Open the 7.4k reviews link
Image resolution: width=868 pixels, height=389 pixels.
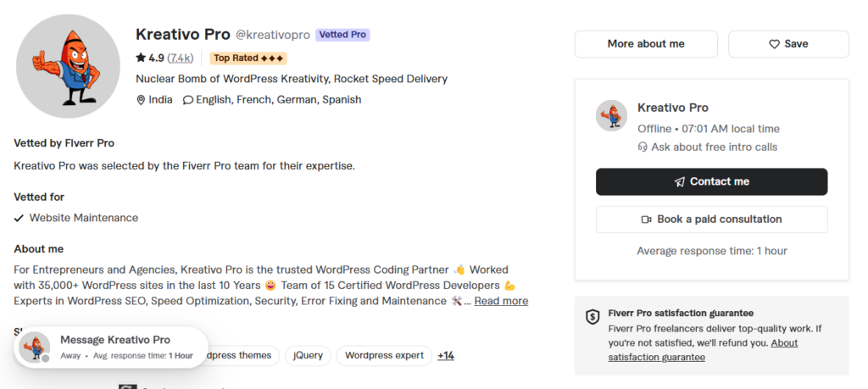tap(181, 58)
